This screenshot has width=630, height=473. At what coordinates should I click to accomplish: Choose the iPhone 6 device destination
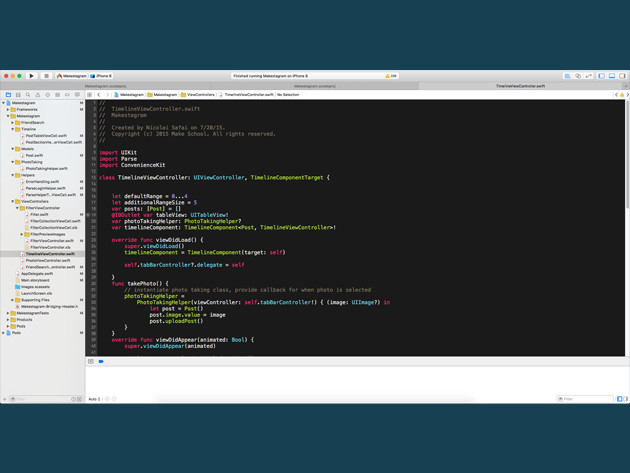[101, 76]
